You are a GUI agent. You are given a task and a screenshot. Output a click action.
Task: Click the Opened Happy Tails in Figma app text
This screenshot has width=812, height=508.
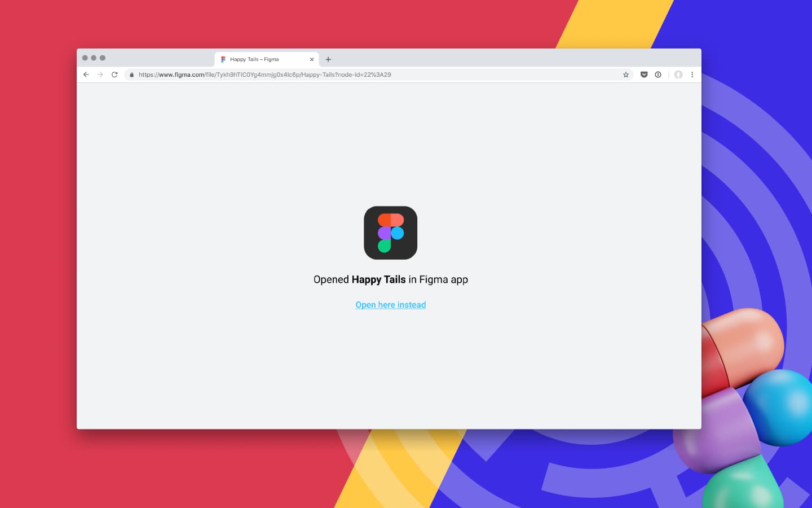click(x=390, y=279)
